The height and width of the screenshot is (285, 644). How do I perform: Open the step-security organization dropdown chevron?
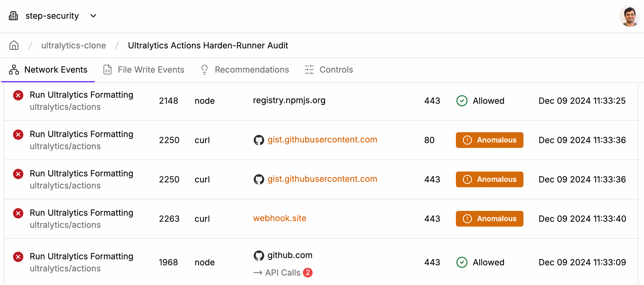[93, 16]
